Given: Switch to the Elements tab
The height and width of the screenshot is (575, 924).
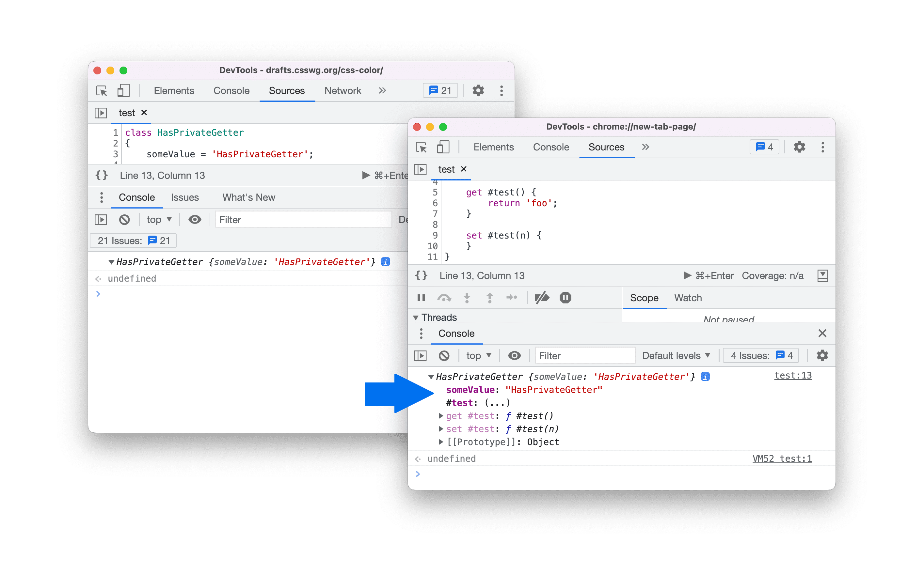Looking at the screenshot, I should pyautogui.click(x=493, y=147).
